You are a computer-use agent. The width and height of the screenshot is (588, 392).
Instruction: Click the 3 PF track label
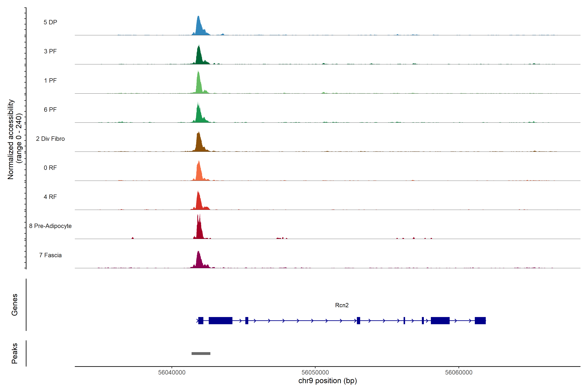pos(50,51)
